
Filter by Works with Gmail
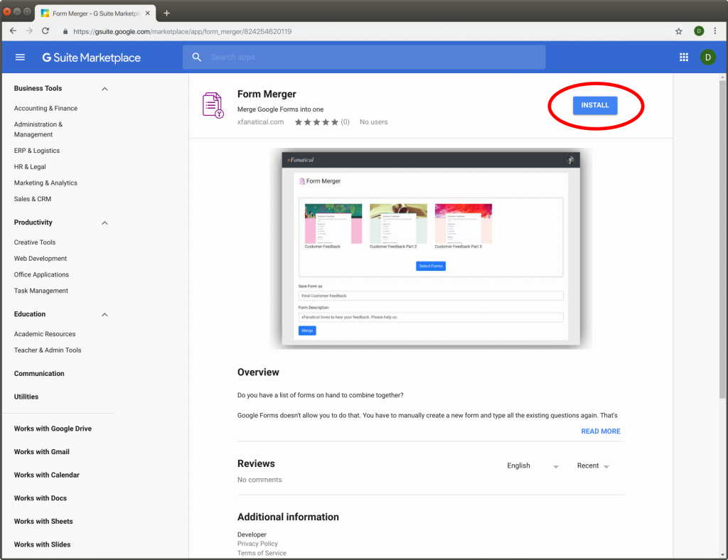tap(41, 452)
